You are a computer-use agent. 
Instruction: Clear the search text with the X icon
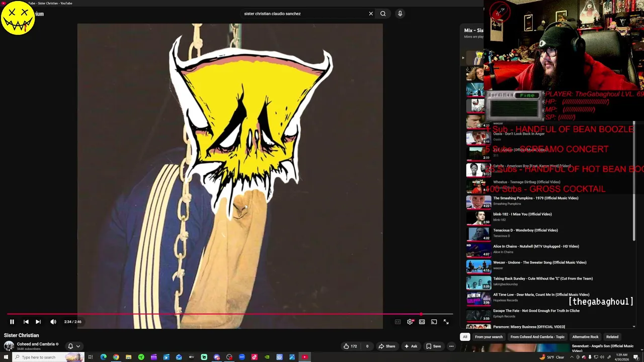[x=371, y=14]
